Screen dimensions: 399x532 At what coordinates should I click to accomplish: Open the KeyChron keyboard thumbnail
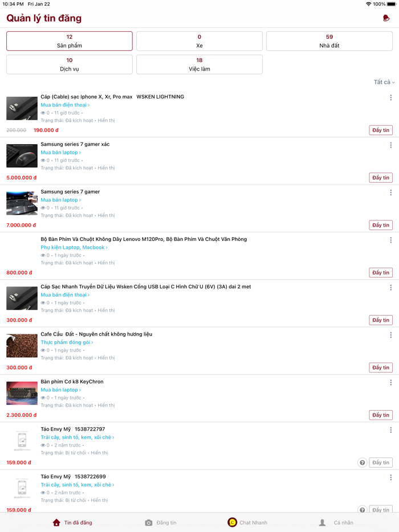(22, 393)
